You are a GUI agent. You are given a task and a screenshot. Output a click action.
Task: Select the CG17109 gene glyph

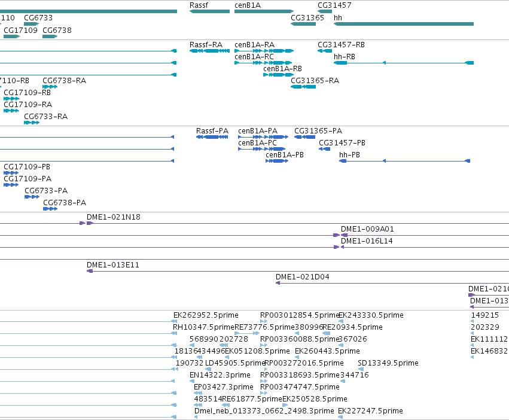12,36
